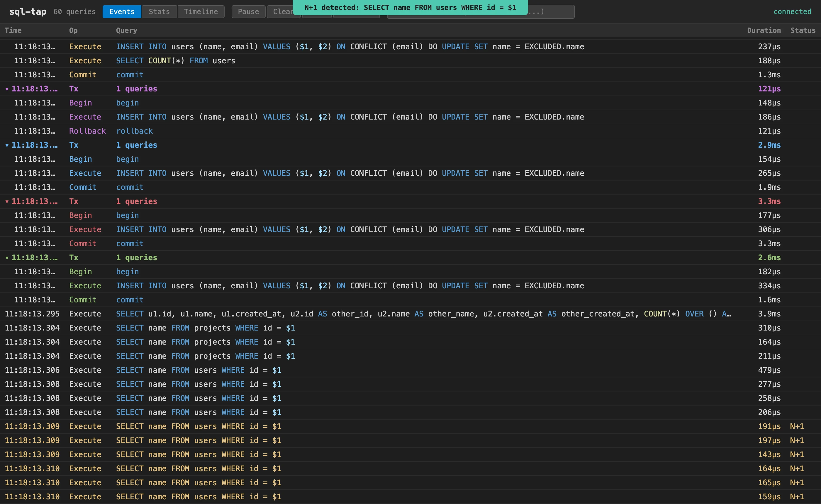Pause the live query capture
The height and width of the screenshot is (504, 821).
248,12
